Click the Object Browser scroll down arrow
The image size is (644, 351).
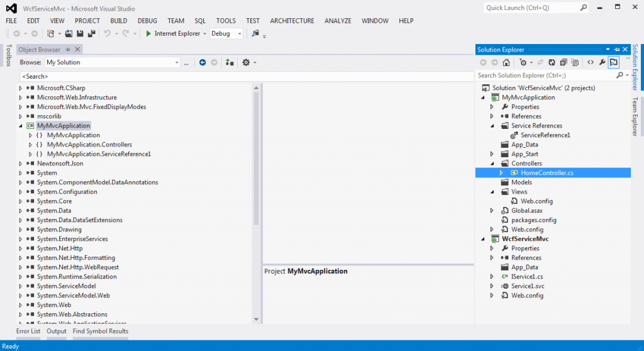pos(256,320)
